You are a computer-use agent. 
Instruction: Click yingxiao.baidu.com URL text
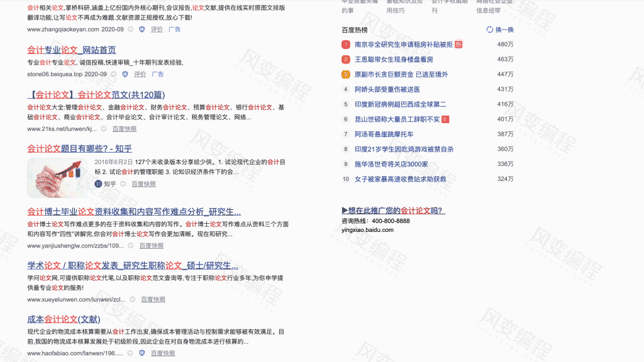[367, 230]
